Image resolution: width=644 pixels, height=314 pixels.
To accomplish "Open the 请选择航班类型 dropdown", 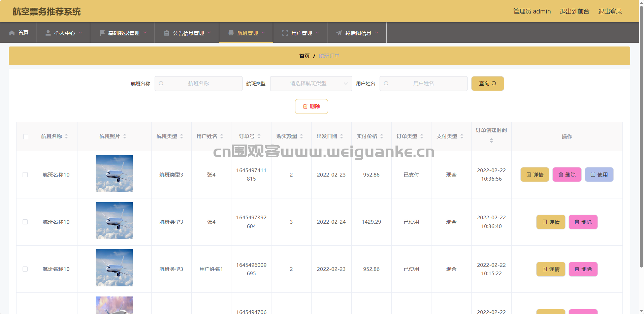I will (311, 84).
